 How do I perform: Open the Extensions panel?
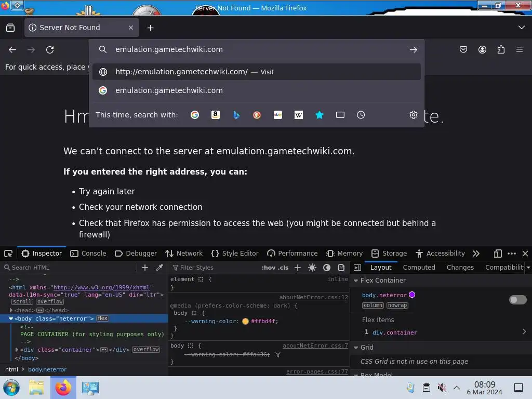click(501, 49)
